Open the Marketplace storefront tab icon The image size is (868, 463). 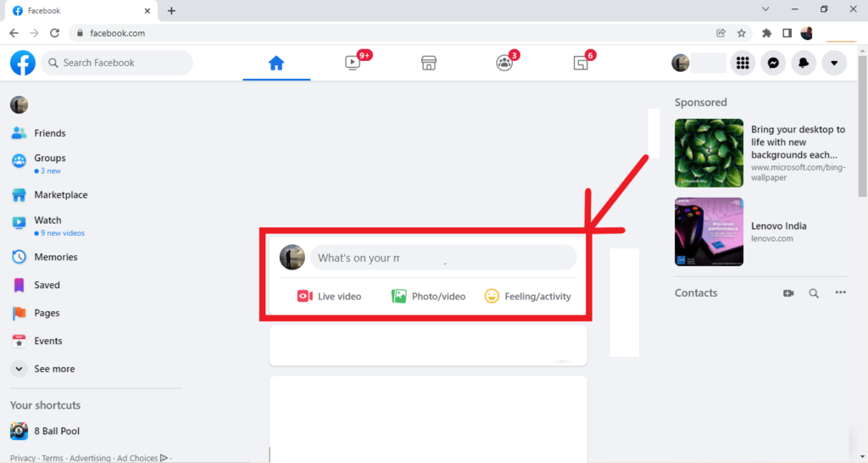pyautogui.click(x=429, y=63)
